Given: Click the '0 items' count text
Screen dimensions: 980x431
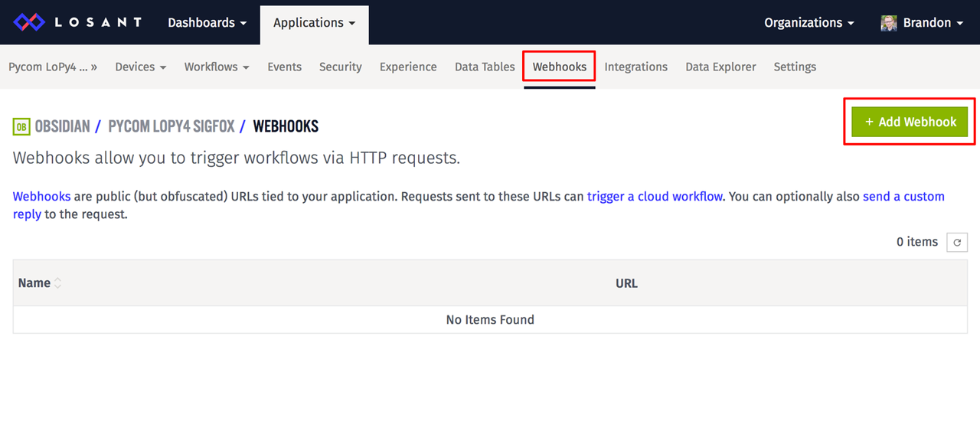Looking at the screenshot, I should pyautogui.click(x=917, y=242).
